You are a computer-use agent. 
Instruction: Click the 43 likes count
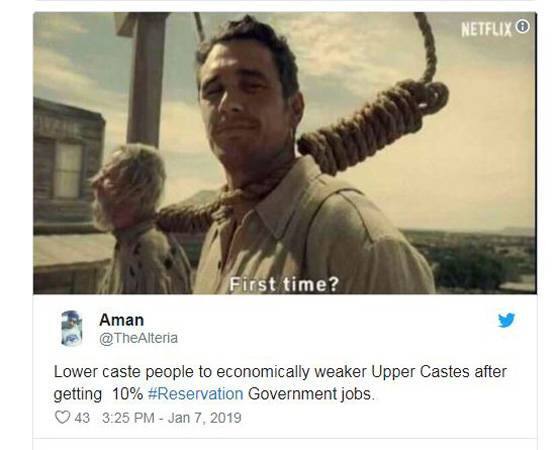(82, 417)
